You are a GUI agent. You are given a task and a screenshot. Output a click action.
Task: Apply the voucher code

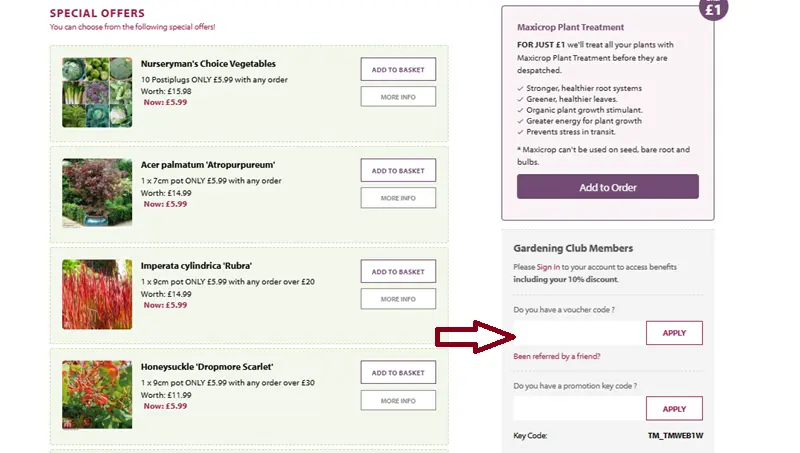point(674,333)
